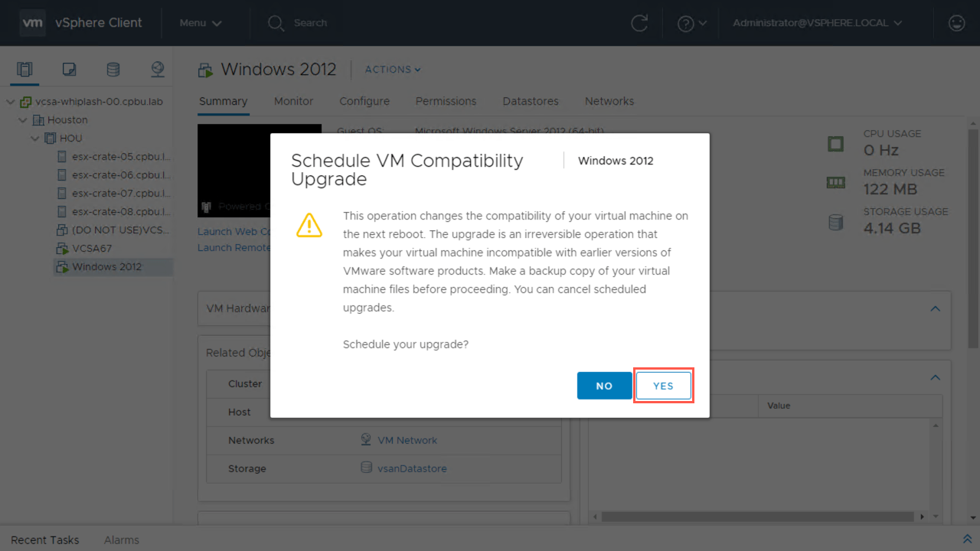The height and width of the screenshot is (551, 980).
Task: Click the memory usage icon
Action: pos(835,182)
